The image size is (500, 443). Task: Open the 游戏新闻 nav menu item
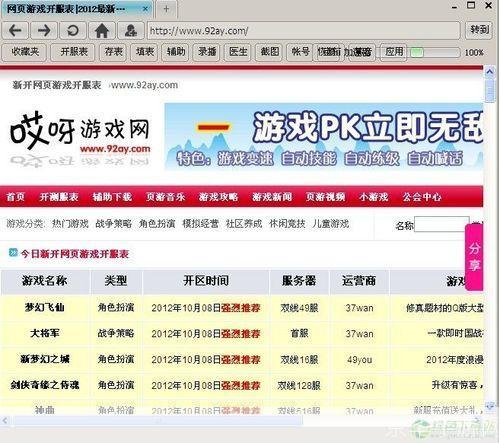272,197
